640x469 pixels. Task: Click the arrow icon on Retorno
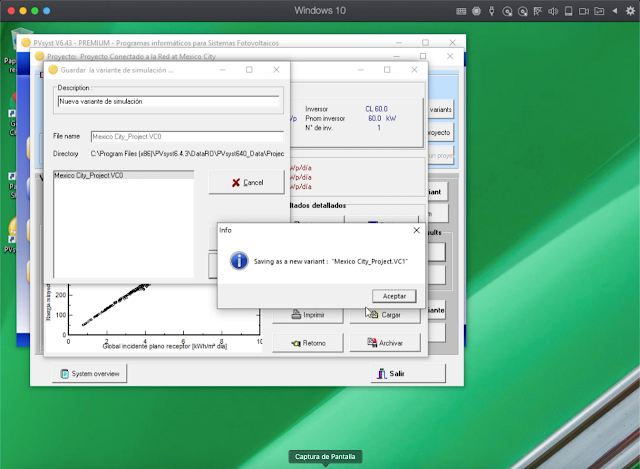point(296,343)
